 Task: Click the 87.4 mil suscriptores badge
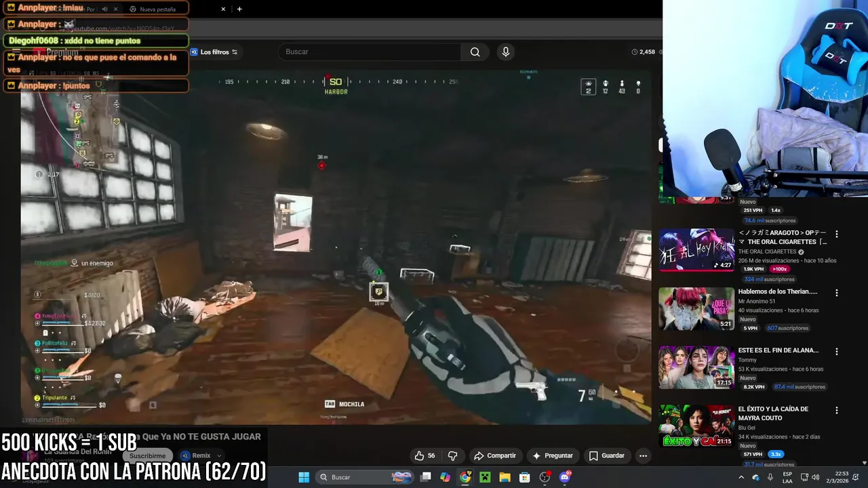tap(800, 387)
